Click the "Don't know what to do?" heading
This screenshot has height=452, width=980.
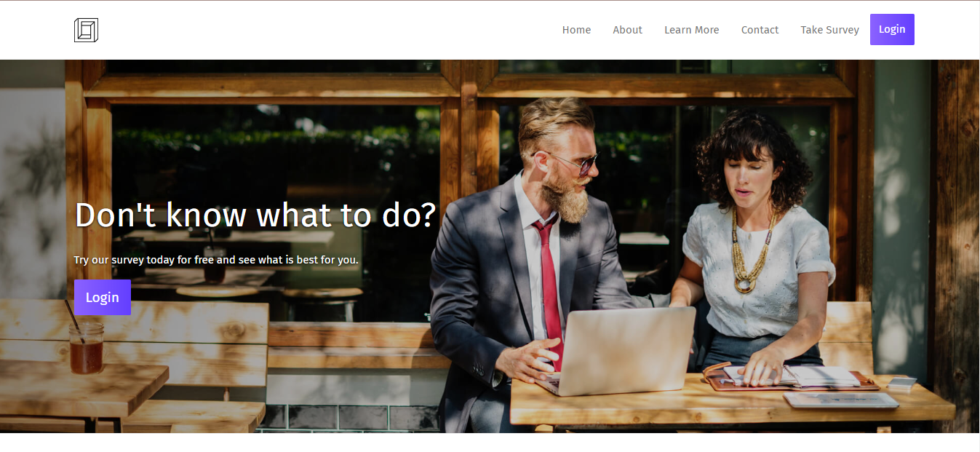(x=255, y=215)
